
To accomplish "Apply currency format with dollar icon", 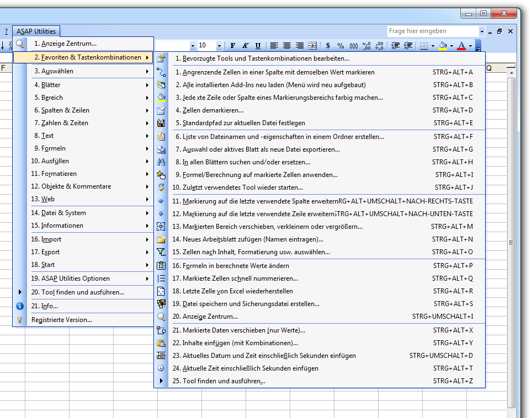I will 328,45.
